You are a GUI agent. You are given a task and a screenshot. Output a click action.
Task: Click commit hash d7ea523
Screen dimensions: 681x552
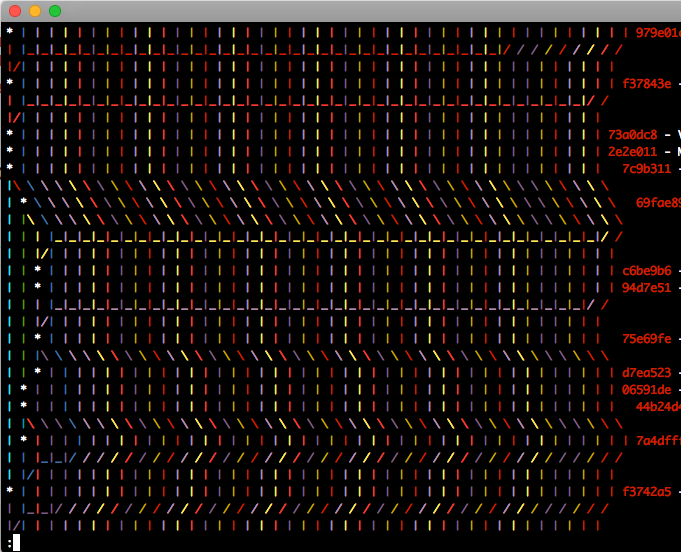click(x=647, y=373)
